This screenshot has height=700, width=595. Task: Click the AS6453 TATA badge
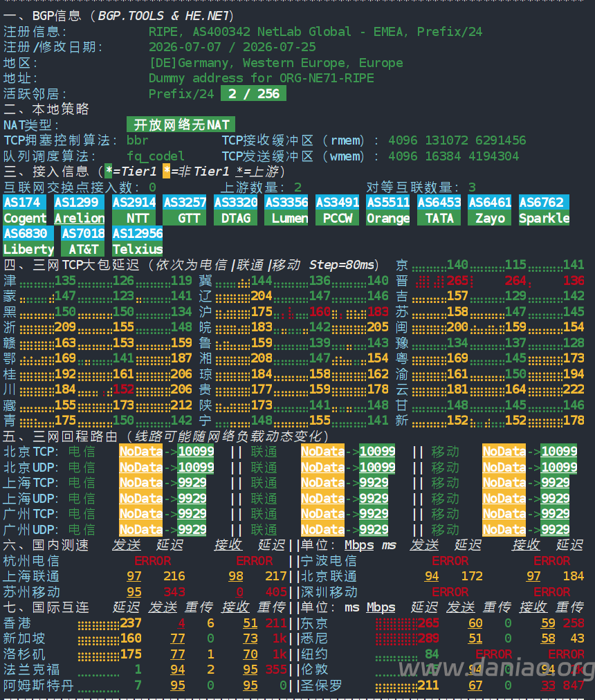439,210
